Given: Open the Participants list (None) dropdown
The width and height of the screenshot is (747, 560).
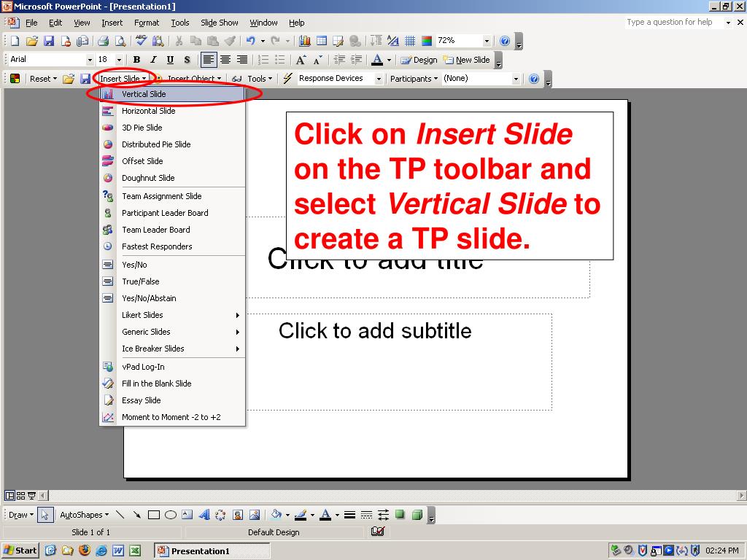Looking at the screenshot, I should click(x=516, y=79).
